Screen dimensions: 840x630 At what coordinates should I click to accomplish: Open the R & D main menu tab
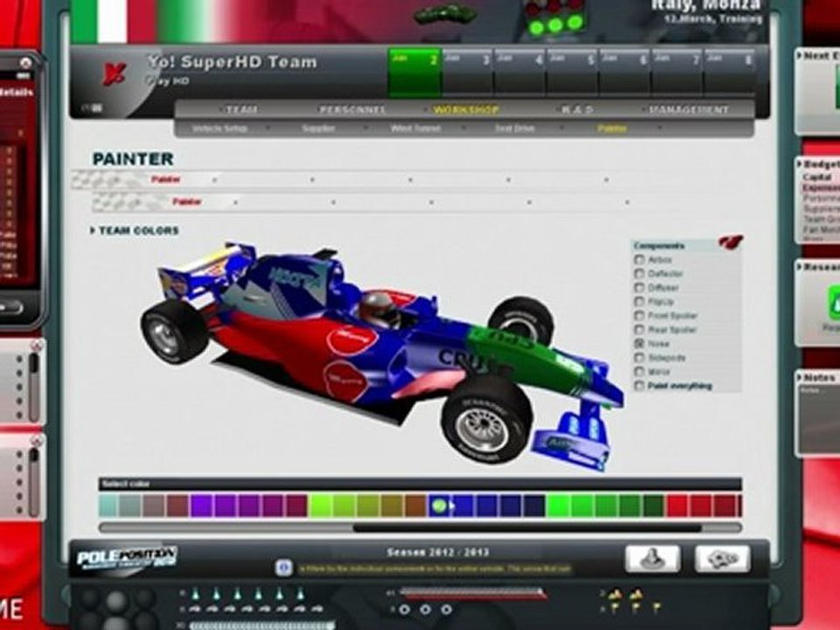(577, 109)
